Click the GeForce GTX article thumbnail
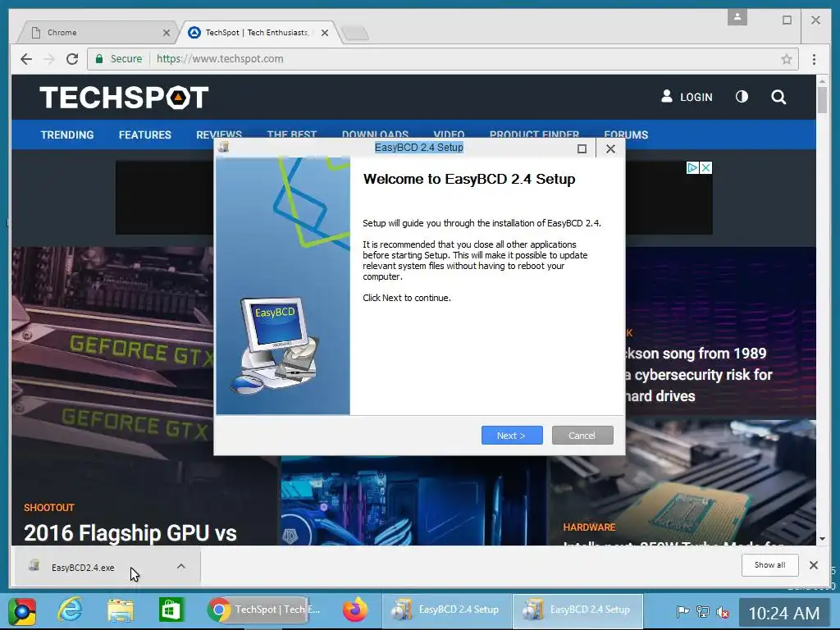Screen dimensions: 840x630 112,375
